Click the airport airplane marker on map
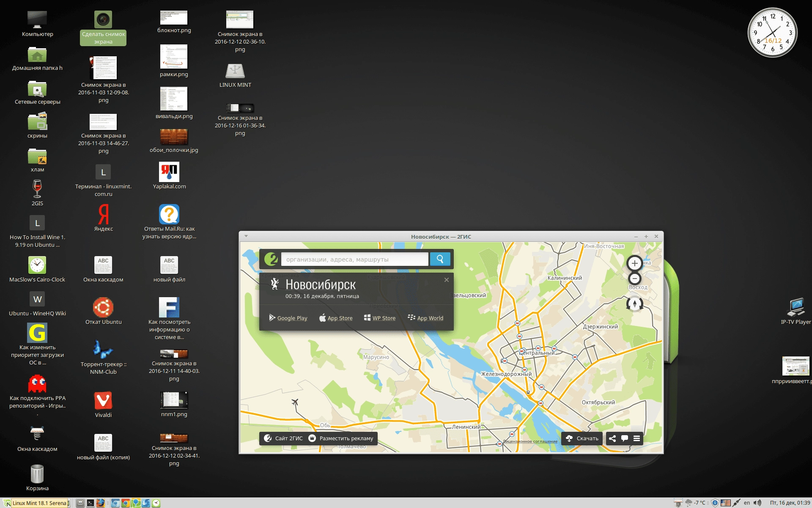This screenshot has height=508, width=812. [x=295, y=402]
